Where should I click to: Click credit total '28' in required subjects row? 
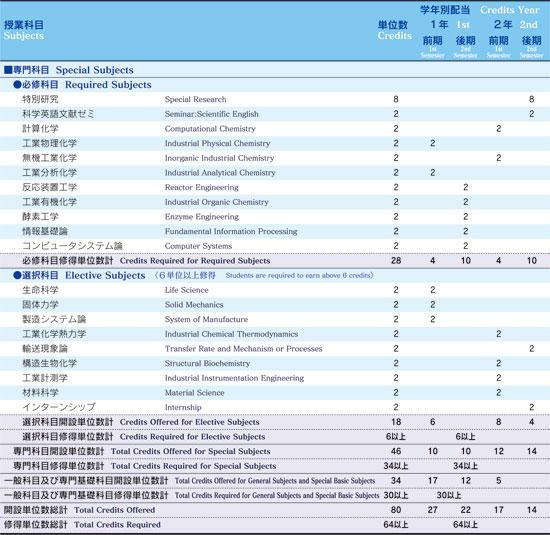point(396,261)
